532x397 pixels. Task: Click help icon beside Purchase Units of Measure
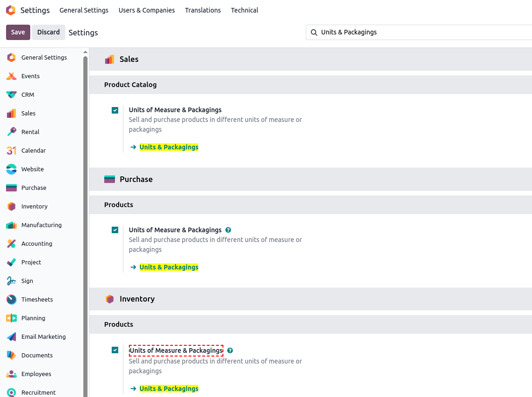(x=229, y=230)
